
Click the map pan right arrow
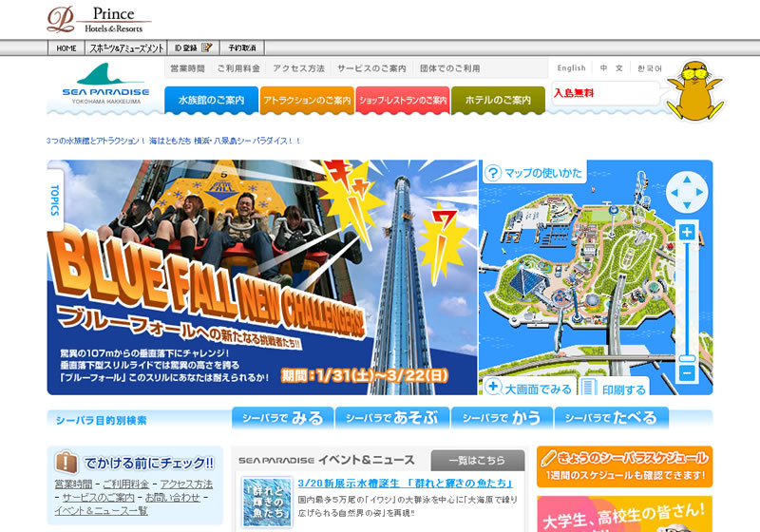pyautogui.click(x=699, y=193)
